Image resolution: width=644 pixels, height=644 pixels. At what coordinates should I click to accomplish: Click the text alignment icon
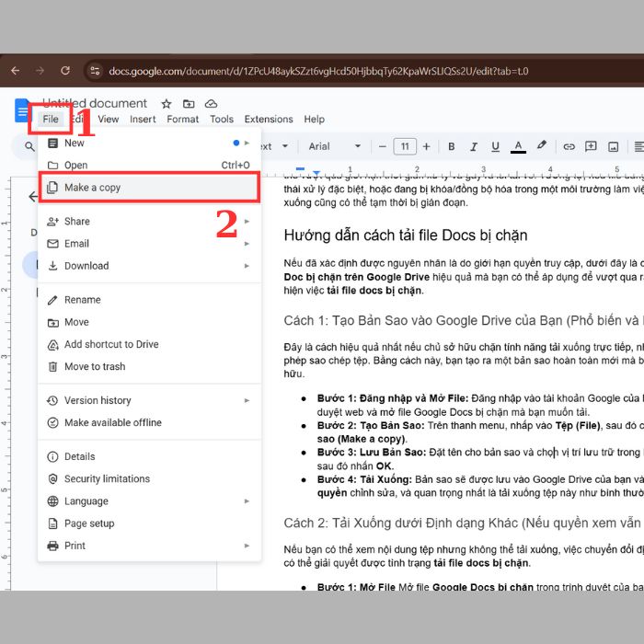(x=639, y=146)
